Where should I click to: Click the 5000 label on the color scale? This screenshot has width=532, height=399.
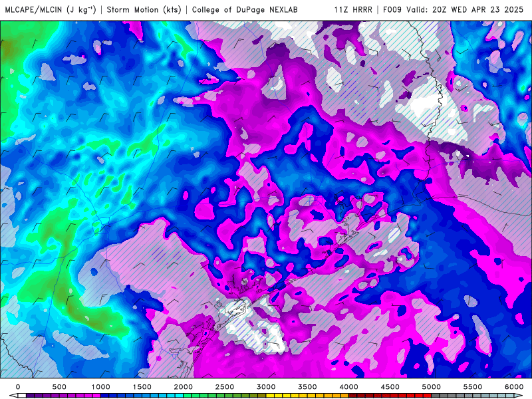pyautogui.click(x=432, y=387)
